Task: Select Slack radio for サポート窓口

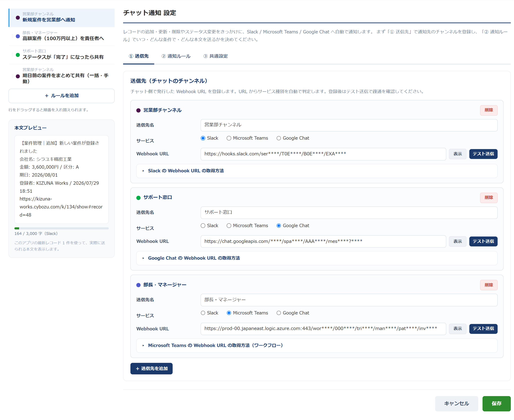Action: (203, 226)
